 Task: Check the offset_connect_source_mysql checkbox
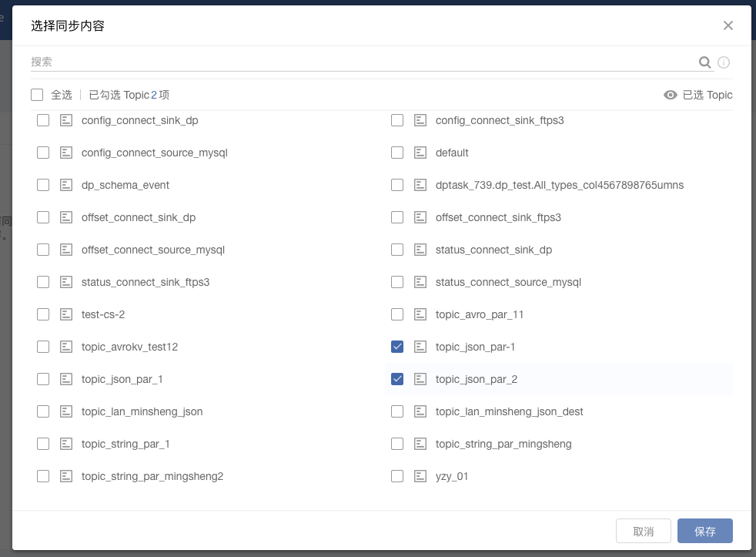(43, 250)
